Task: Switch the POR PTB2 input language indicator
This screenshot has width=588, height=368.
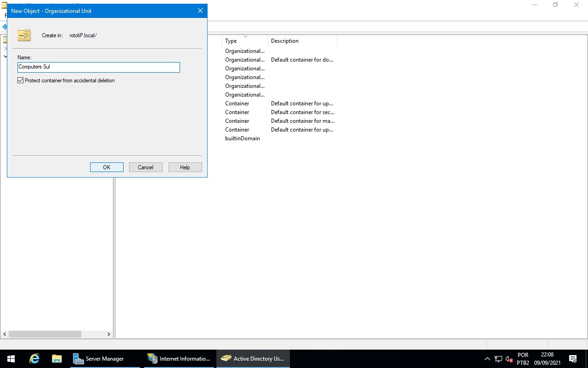Action: tap(523, 359)
